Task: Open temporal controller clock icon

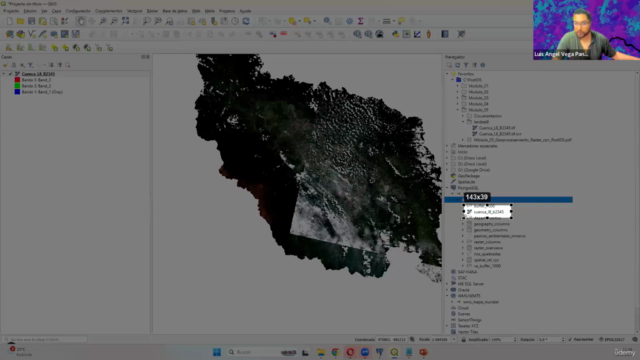Action: 235,21
